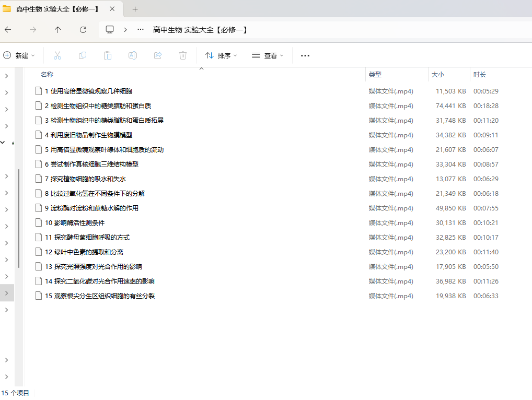Refresh the current folder view
The image size is (532, 400).
(x=83, y=30)
